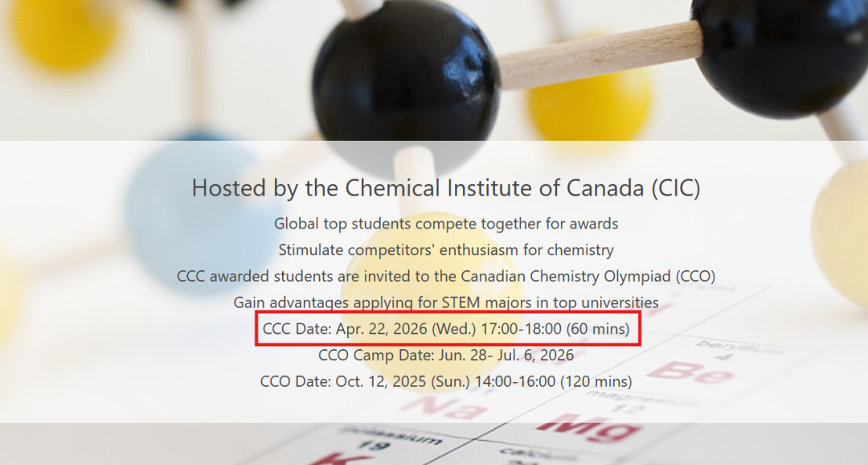868x465 pixels.
Task: Select the CCO Date Oct. 12, 2025 line
Action: tap(446, 381)
